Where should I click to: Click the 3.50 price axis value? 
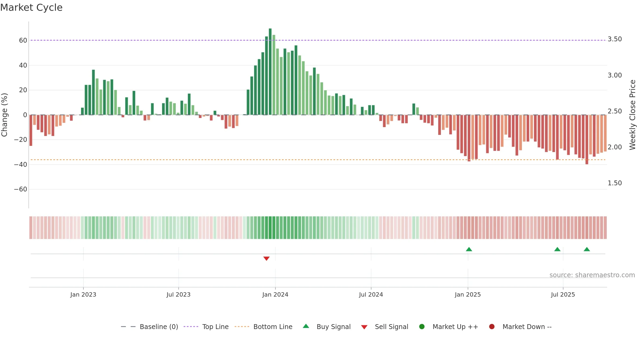(615, 39)
